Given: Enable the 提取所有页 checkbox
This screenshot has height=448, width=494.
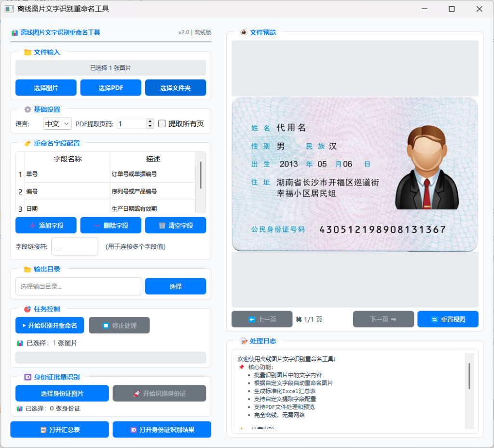Looking at the screenshot, I should tap(162, 123).
